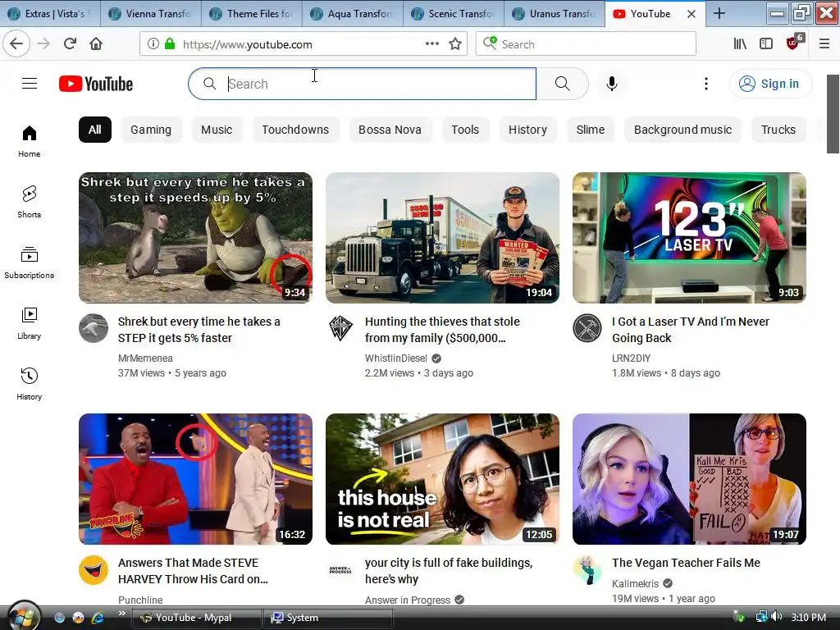
Task: Close the YouTube tab
Action: 692,14
